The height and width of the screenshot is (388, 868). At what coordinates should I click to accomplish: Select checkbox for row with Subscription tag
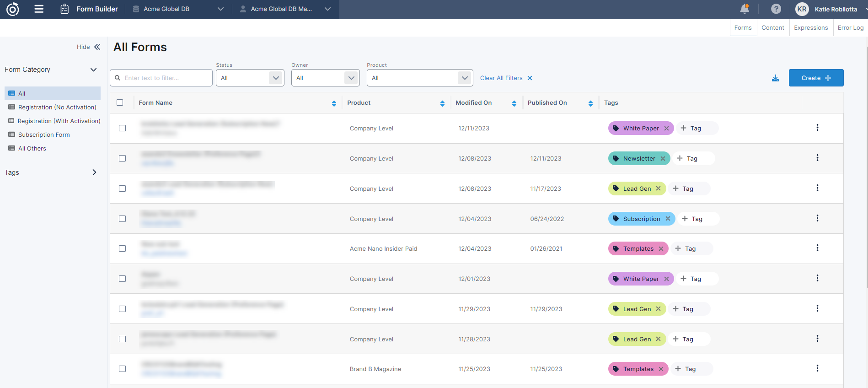(122, 219)
